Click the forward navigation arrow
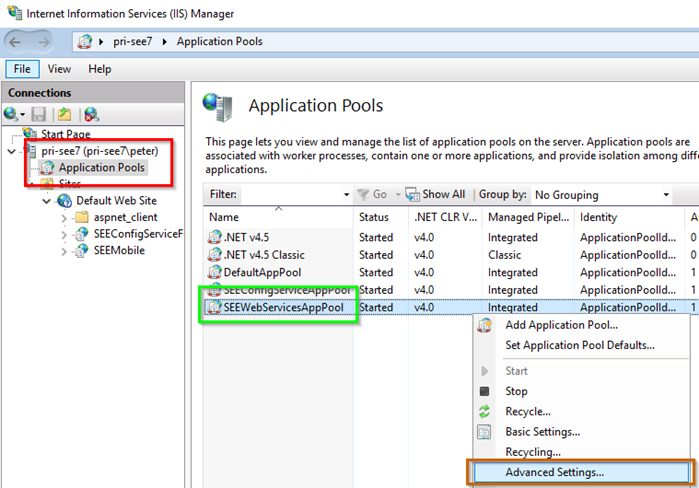 coord(43,42)
